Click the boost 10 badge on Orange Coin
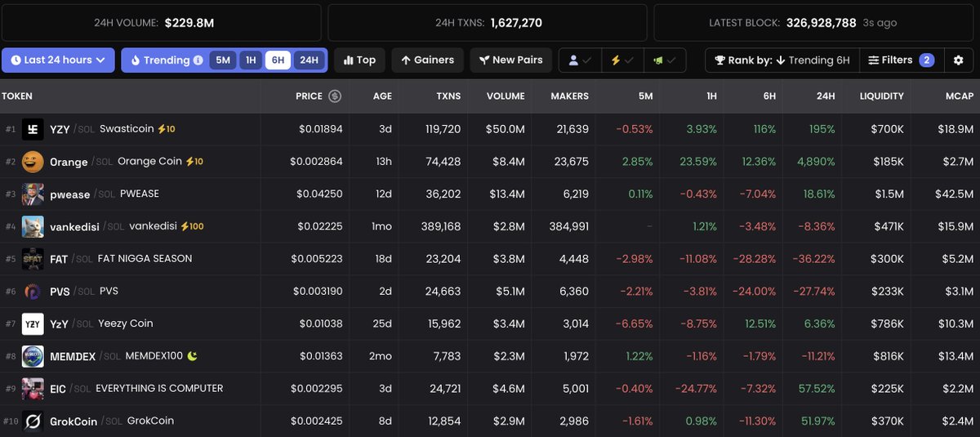Viewport: 980px width, 437px height. [x=194, y=162]
